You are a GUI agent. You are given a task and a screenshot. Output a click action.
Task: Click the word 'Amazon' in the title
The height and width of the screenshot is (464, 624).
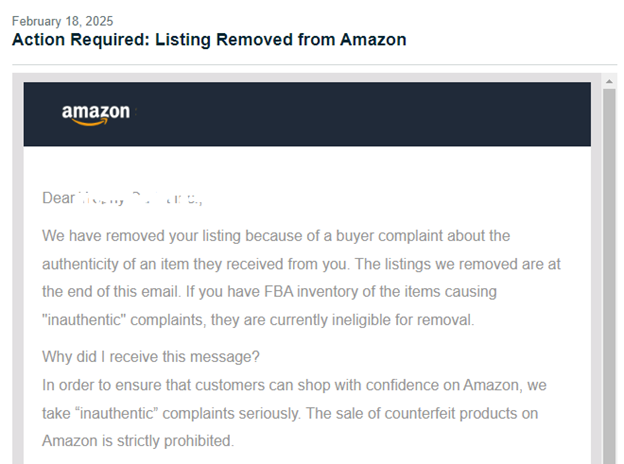(x=373, y=40)
